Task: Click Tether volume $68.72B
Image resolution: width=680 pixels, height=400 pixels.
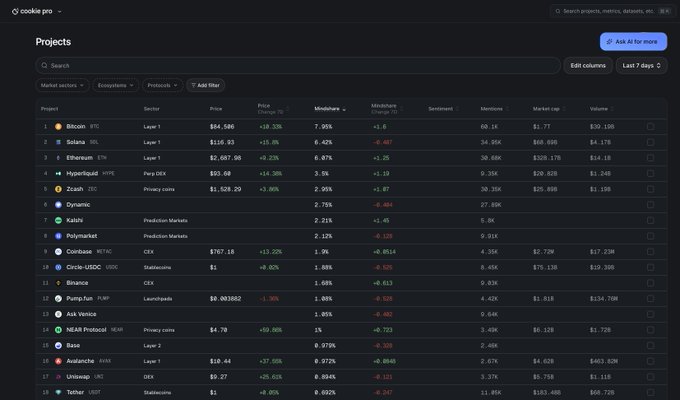Action: pyautogui.click(x=602, y=392)
